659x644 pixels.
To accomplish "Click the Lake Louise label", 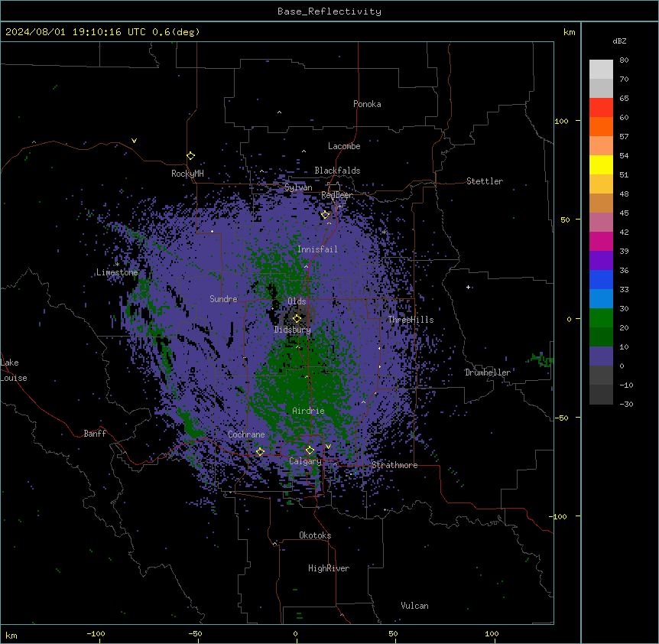I will 14,370.
